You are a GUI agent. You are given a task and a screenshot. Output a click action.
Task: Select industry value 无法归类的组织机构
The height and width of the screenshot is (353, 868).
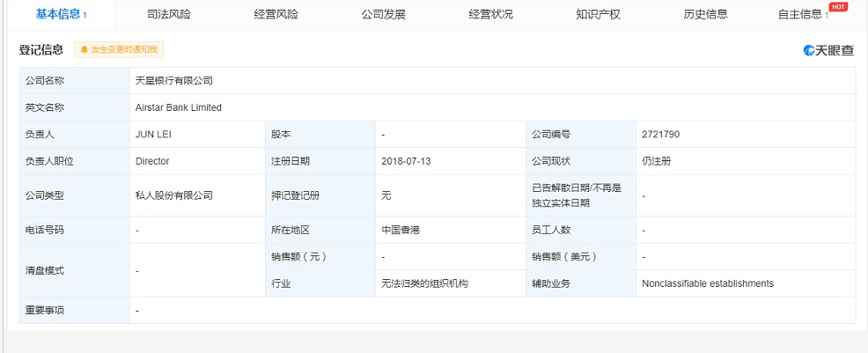pyautogui.click(x=425, y=283)
